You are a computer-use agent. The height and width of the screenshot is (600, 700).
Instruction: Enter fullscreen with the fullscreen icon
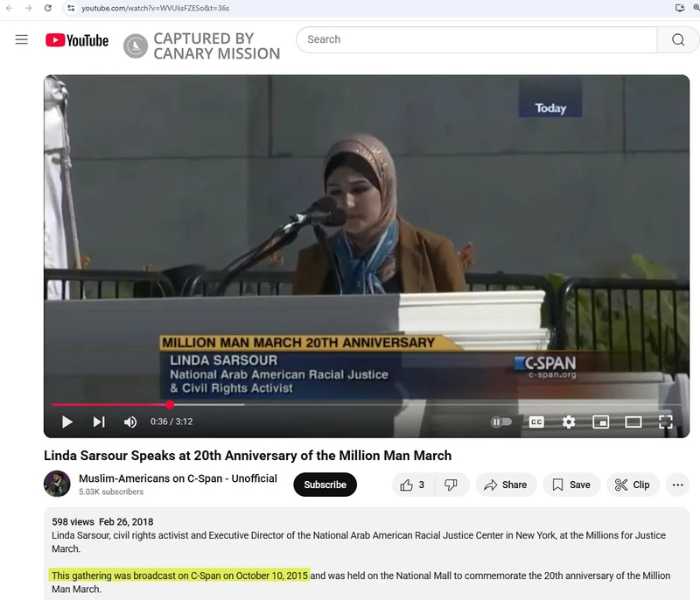coord(663,422)
